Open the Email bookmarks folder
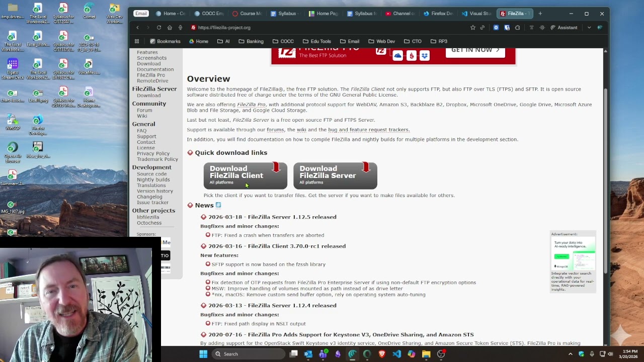Image resolution: width=644 pixels, height=362 pixels. [x=350, y=41]
